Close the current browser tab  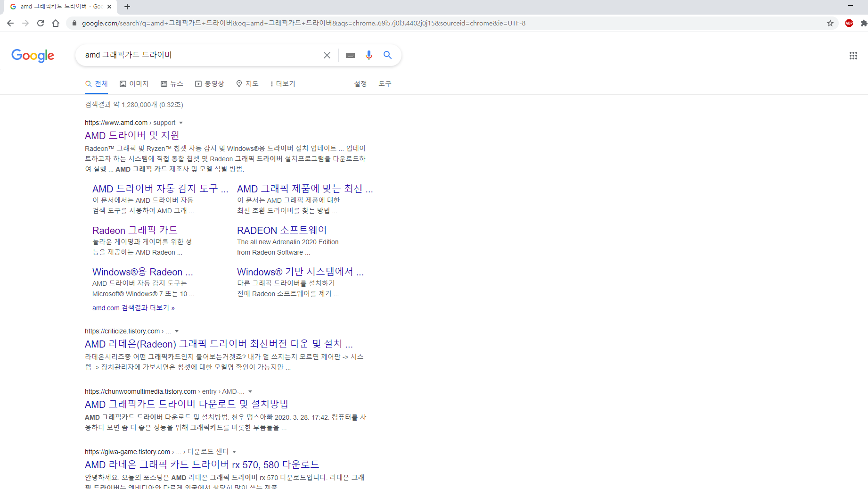[x=109, y=7]
